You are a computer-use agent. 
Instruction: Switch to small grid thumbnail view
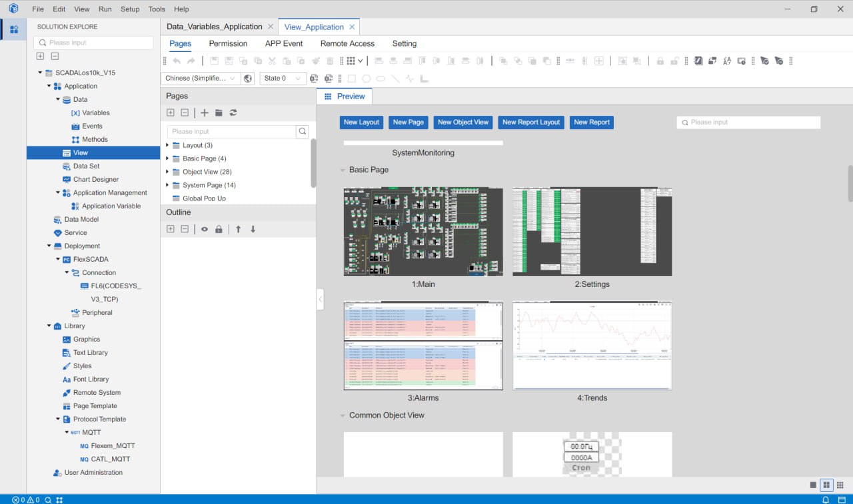click(x=840, y=485)
